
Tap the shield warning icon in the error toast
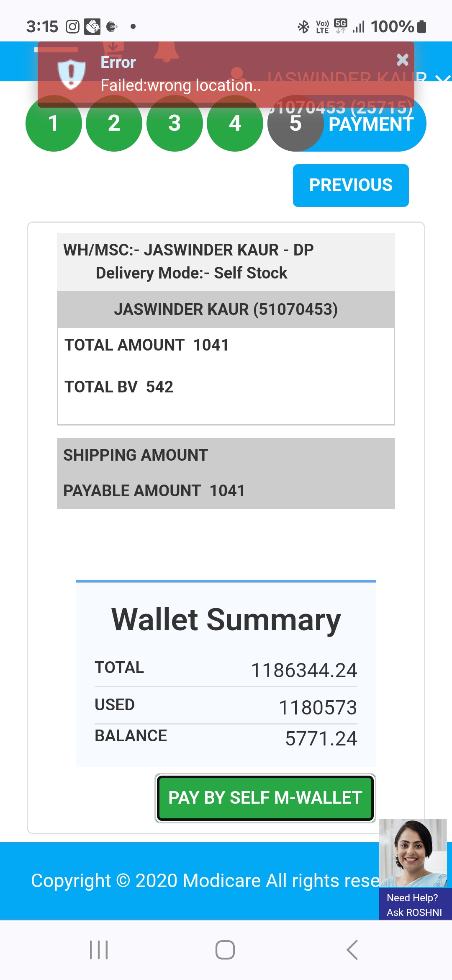click(x=71, y=74)
